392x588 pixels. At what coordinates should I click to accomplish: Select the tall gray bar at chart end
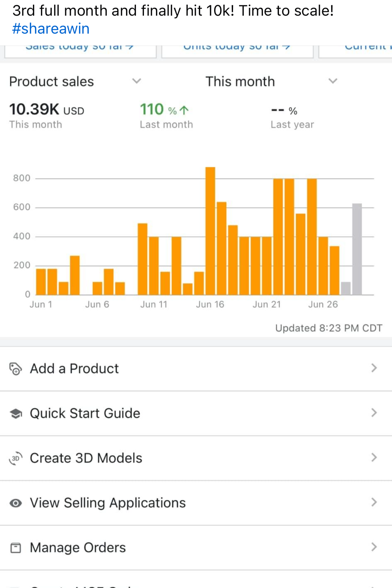click(357, 249)
